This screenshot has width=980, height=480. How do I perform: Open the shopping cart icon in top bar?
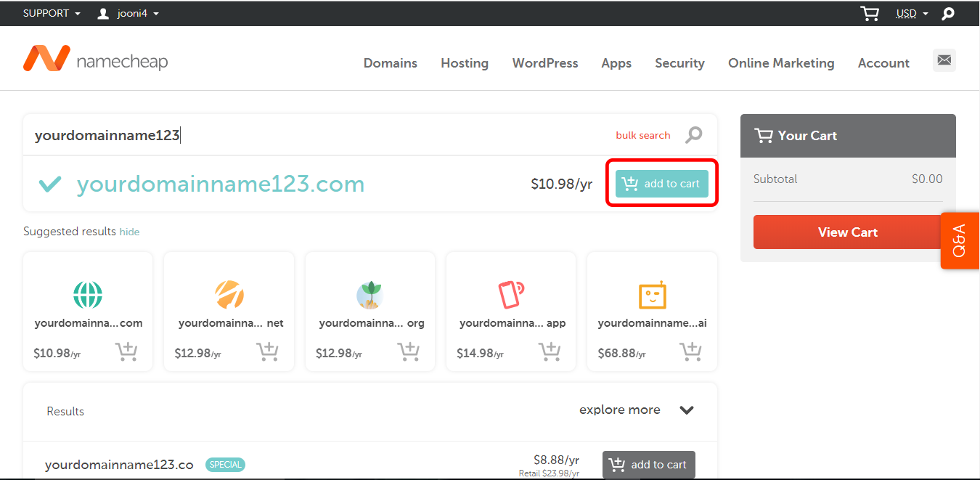click(x=870, y=13)
